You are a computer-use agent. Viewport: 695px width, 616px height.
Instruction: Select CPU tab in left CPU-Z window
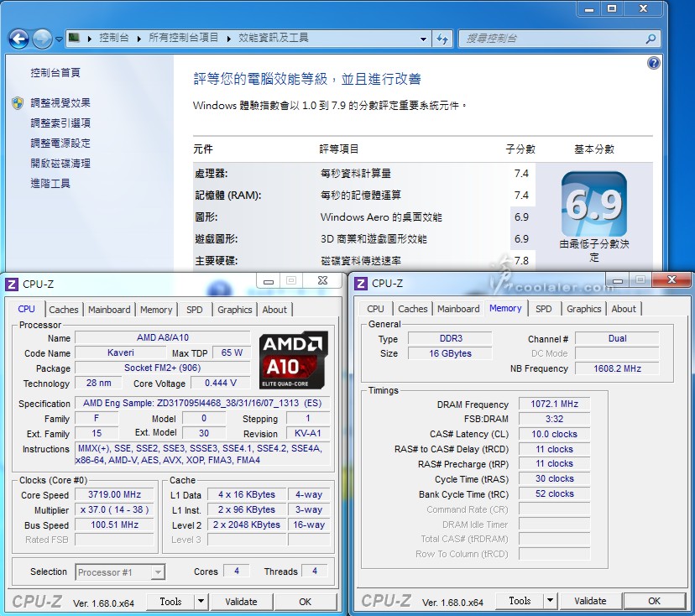pos(26,309)
